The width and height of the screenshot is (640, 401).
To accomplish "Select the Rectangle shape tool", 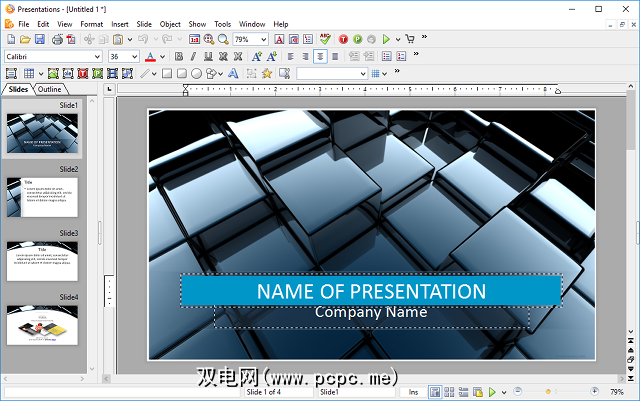I will pos(167,73).
